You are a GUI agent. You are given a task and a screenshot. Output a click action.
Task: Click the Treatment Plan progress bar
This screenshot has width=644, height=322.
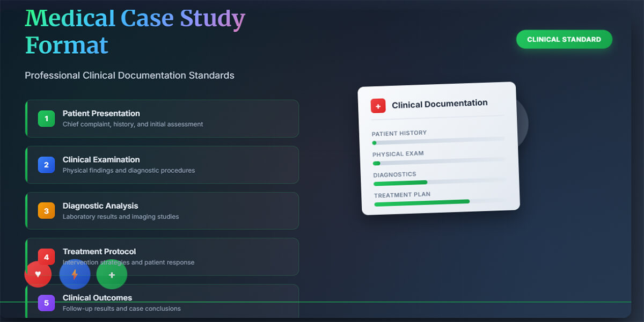click(x=437, y=203)
